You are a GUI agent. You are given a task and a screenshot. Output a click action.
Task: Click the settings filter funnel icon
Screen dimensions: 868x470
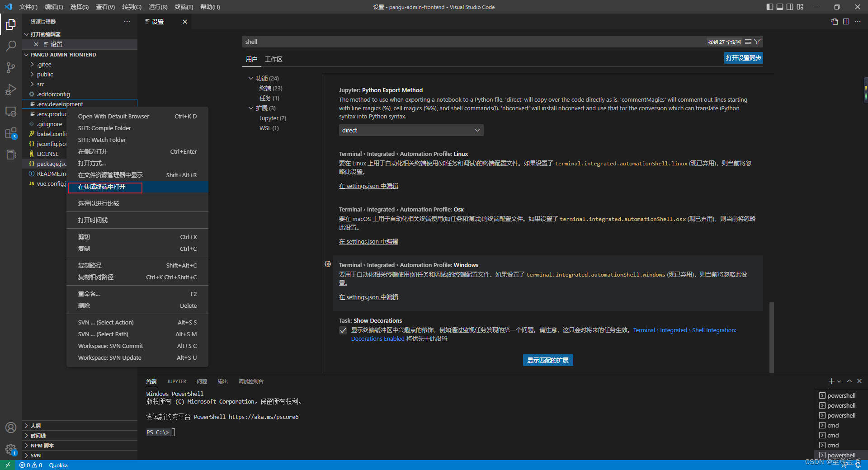point(757,42)
